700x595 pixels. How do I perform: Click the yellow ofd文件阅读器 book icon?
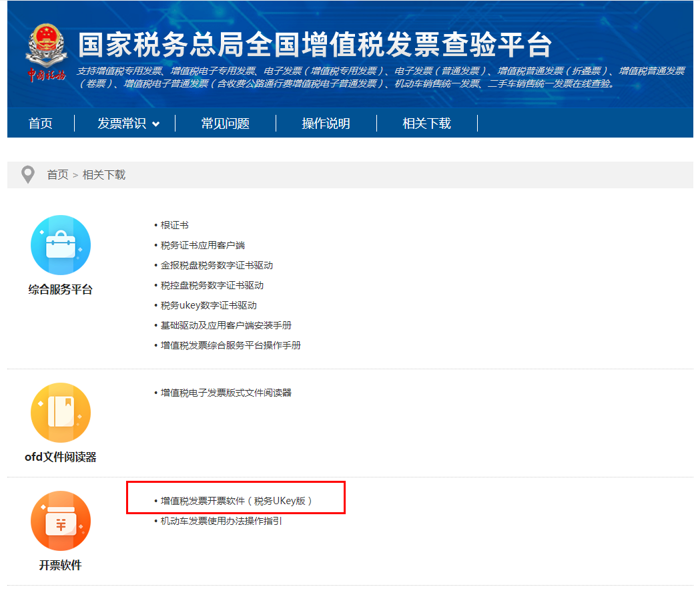coord(61,413)
